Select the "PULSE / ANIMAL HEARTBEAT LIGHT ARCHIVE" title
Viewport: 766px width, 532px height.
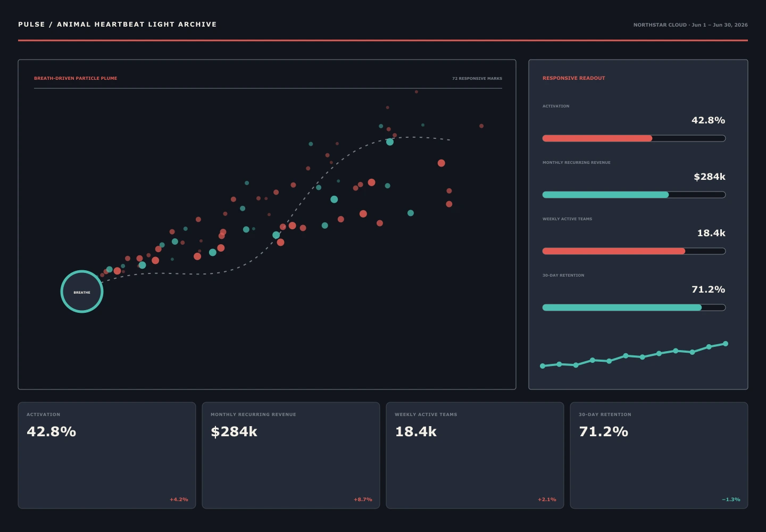coord(118,24)
